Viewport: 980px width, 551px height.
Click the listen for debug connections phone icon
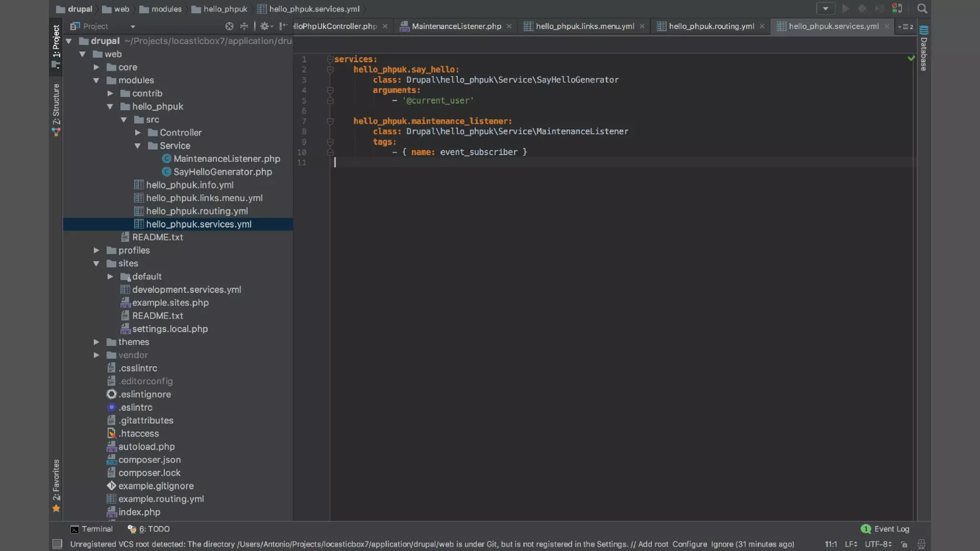pos(897,9)
